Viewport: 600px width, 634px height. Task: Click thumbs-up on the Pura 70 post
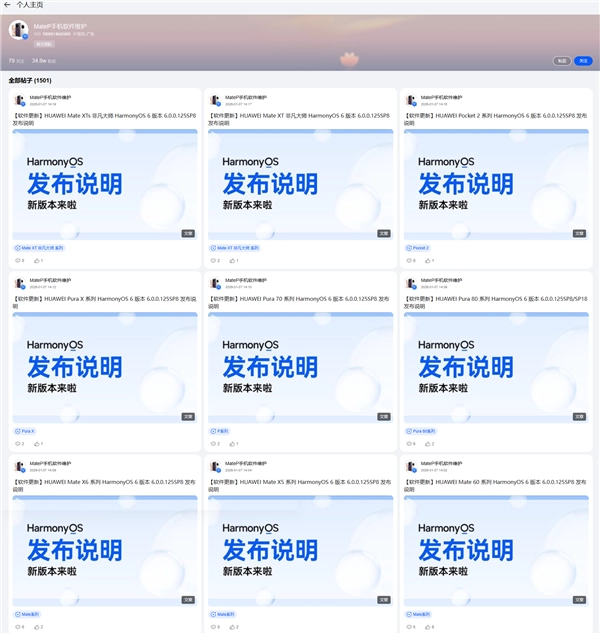[233, 443]
